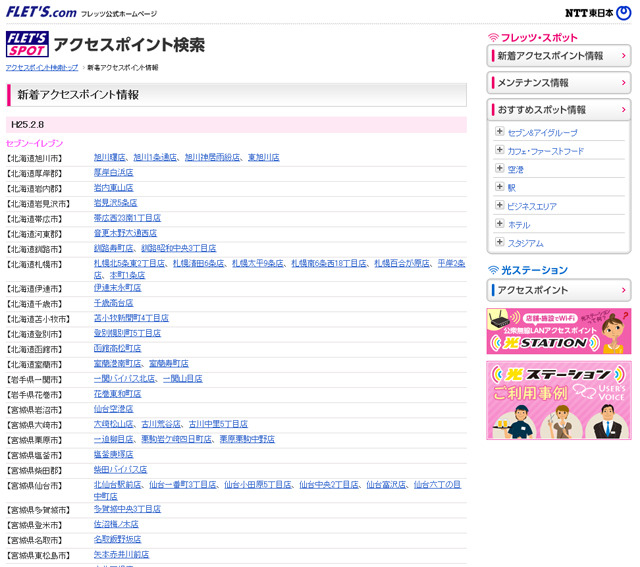Open 伊達末永町店 link
Image resolution: width=640 pixels, height=567 pixels.
coord(118,287)
